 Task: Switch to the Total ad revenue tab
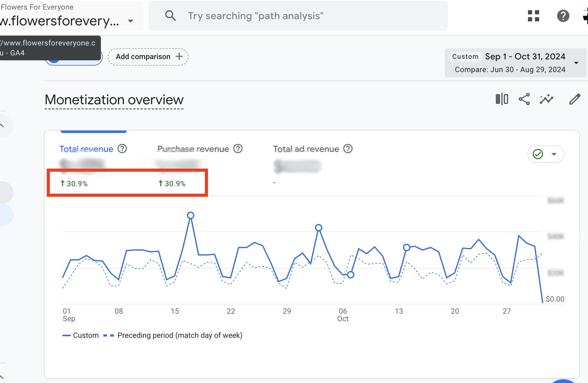point(306,149)
